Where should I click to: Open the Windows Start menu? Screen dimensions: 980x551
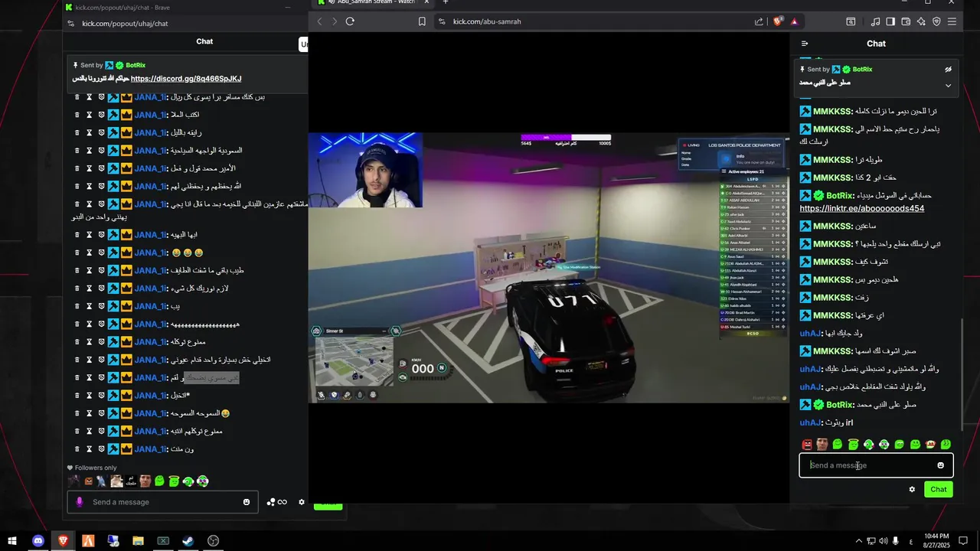pos(12,541)
